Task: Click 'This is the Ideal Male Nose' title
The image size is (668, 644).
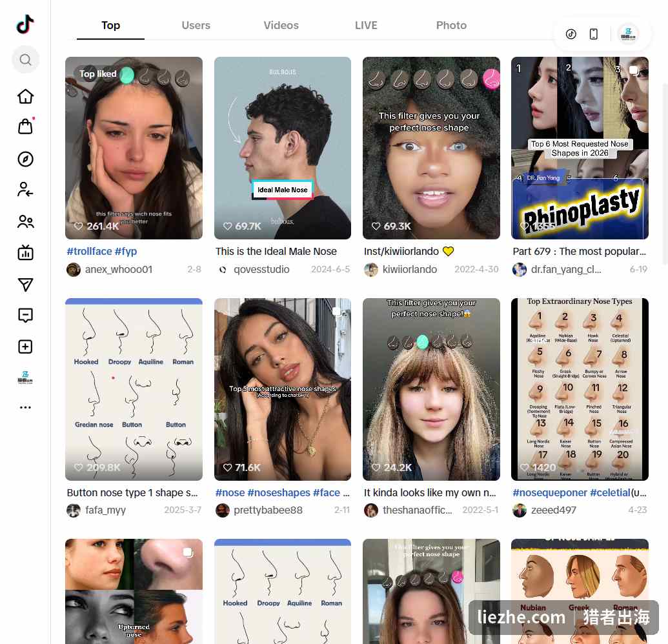Action: tap(276, 251)
